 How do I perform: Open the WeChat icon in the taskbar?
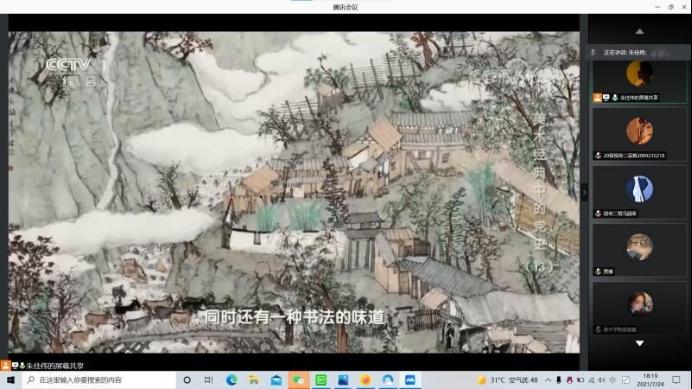(x=298, y=380)
